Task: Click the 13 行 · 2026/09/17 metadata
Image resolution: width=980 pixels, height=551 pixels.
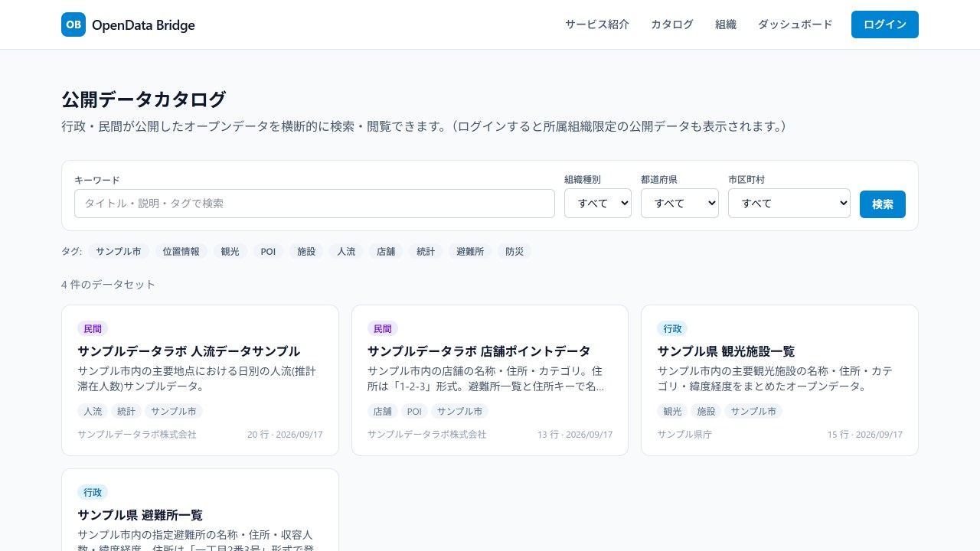Action: coord(575,434)
